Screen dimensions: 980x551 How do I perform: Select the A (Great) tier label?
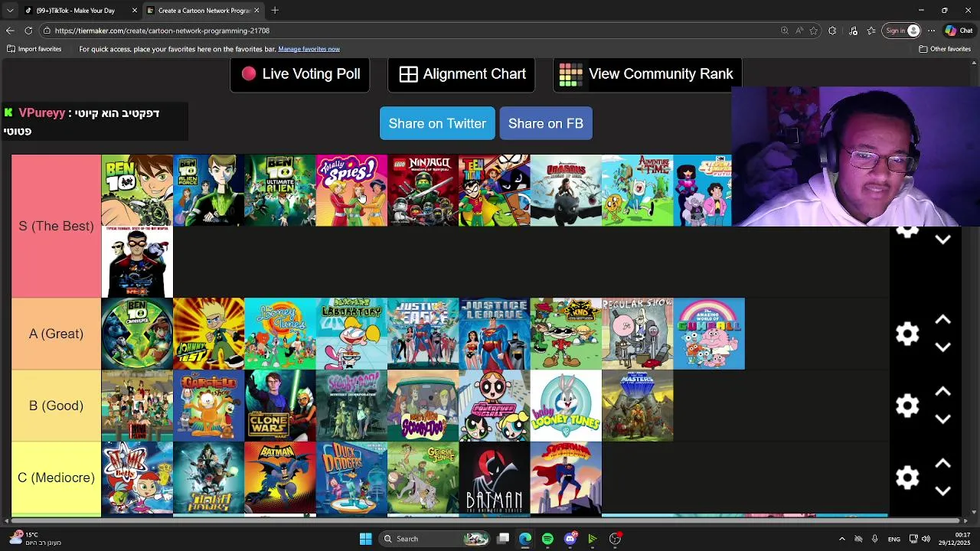pos(56,334)
